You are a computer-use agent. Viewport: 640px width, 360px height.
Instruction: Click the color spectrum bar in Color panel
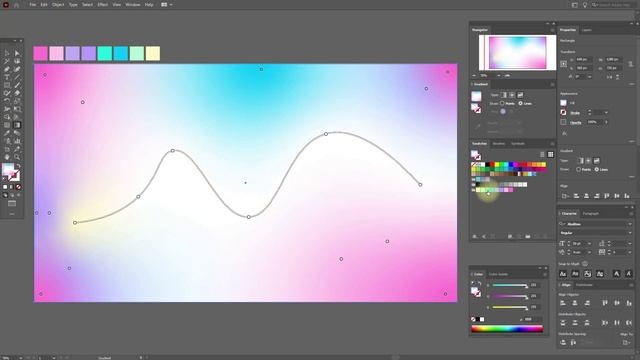[x=507, y=329]
